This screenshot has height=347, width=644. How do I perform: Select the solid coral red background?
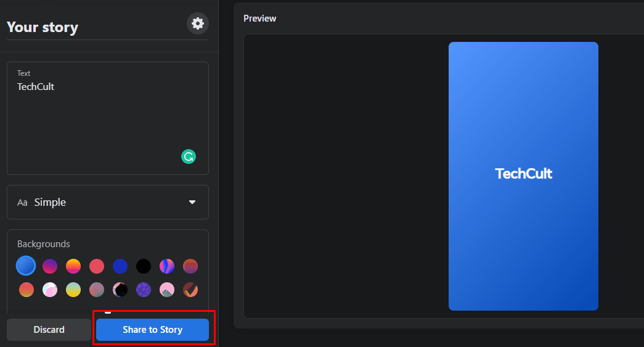pyautogui.click(x=97, y=266)
